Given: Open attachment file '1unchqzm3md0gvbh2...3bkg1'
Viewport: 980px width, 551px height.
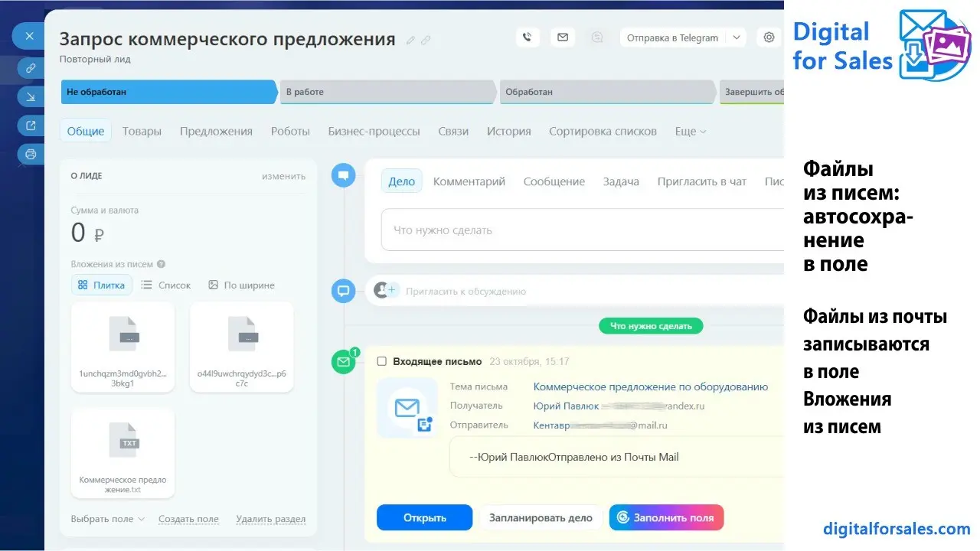Looking at the screenshot, I should (122, 347).
